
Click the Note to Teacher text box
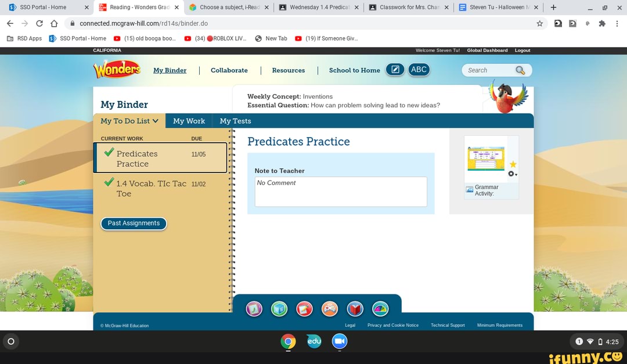coord(341,192)
